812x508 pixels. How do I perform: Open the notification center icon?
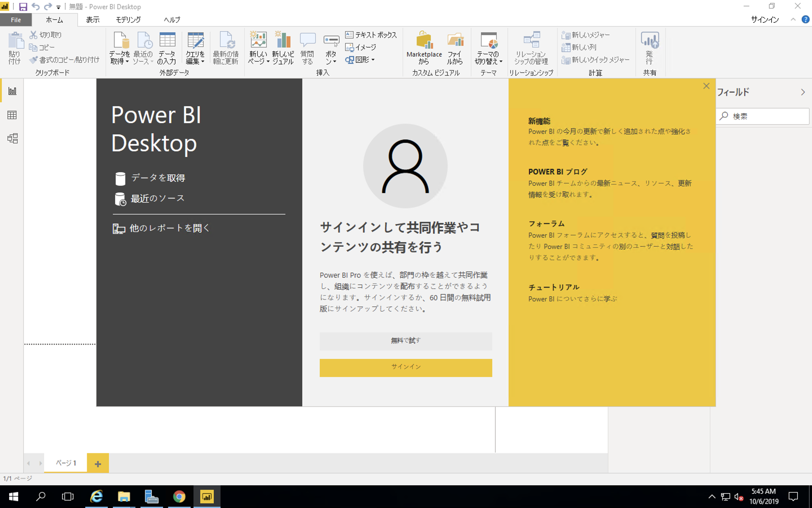[793, 496]
